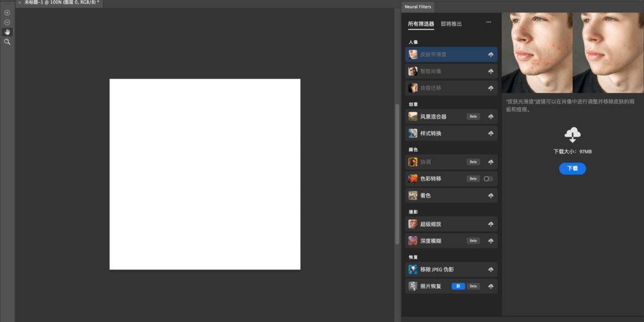Screen dimensions: 644x322
Task: Click the white document canvas
Action: (205, 175)
